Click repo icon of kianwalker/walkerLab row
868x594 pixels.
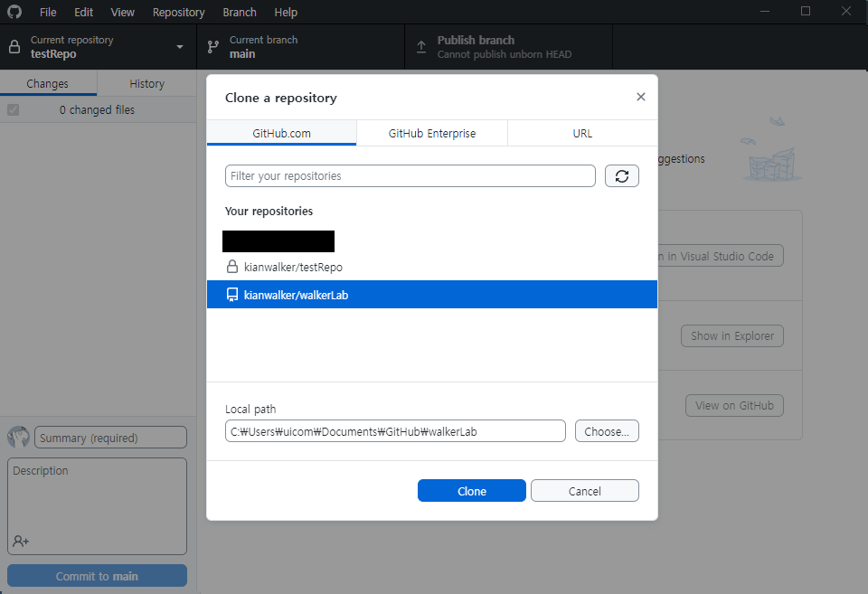pyautogui.click(x=232, y=295)
